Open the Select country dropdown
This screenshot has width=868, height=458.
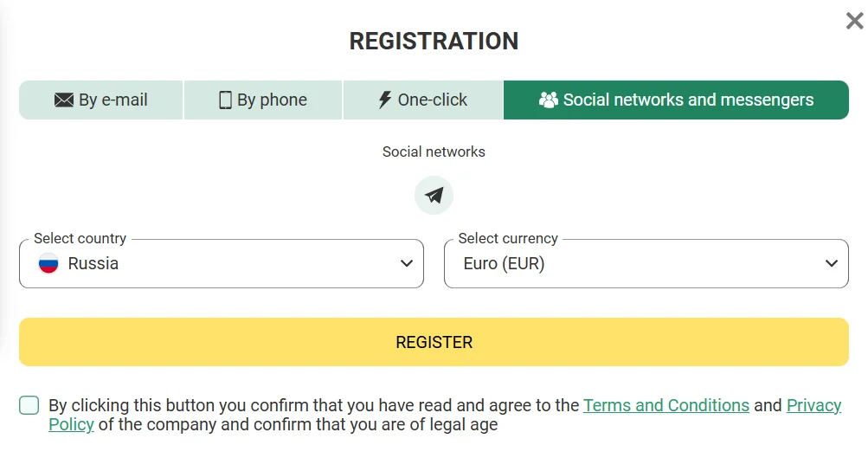222,264
